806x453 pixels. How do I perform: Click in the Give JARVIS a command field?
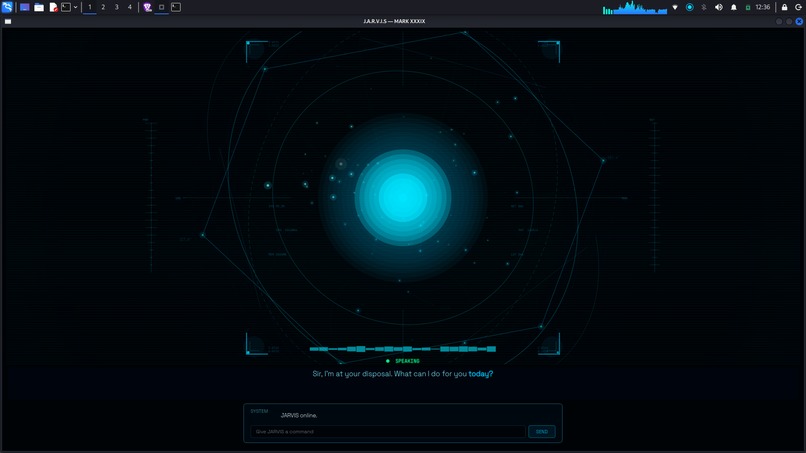pyautogui.click(x=388, y=431)
